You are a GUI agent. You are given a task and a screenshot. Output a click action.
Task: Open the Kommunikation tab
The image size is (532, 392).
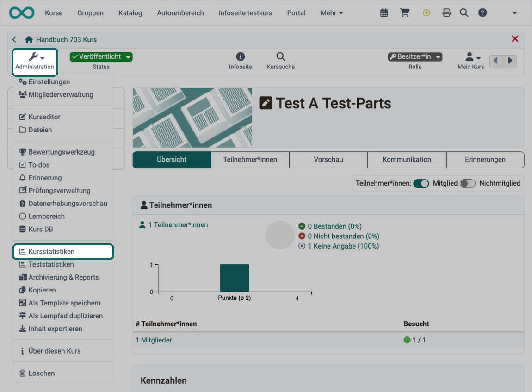coord(407,160)
